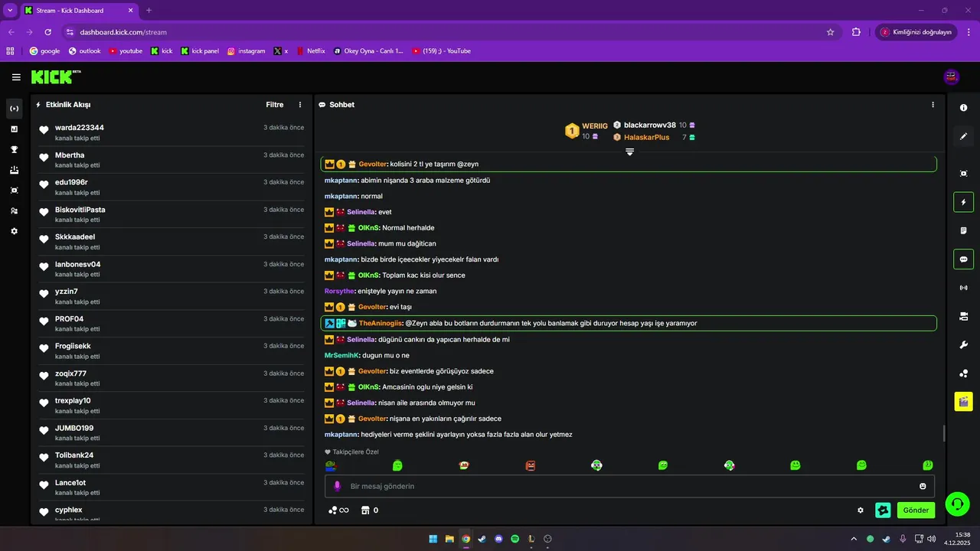Open the instagram bookmark

246,51
